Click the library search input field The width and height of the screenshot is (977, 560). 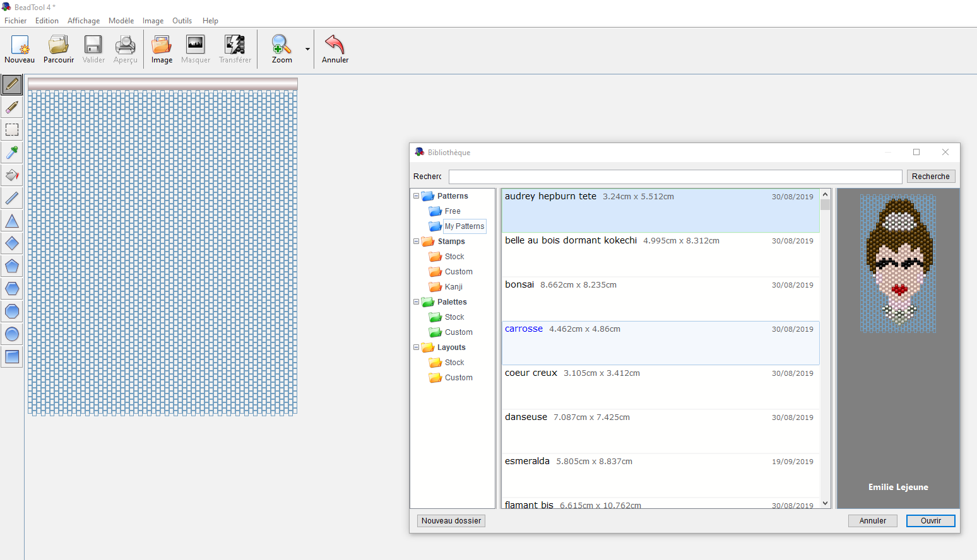pos(675,177)
